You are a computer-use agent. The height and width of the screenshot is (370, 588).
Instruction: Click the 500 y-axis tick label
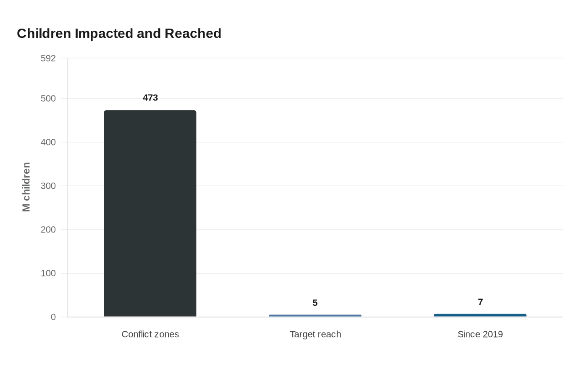tap(48, 98)
